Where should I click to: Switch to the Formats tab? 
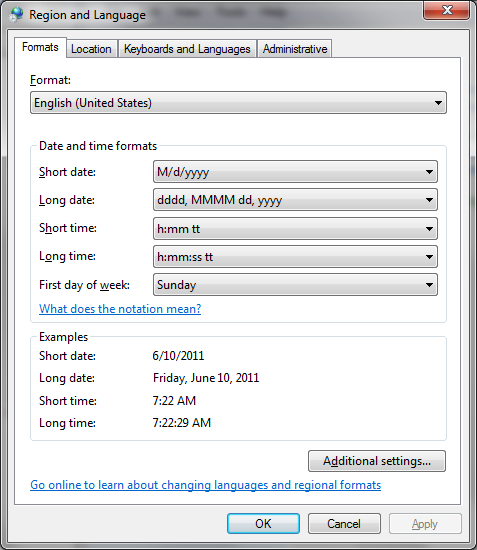pyautogui.click(x=40, y=47)
